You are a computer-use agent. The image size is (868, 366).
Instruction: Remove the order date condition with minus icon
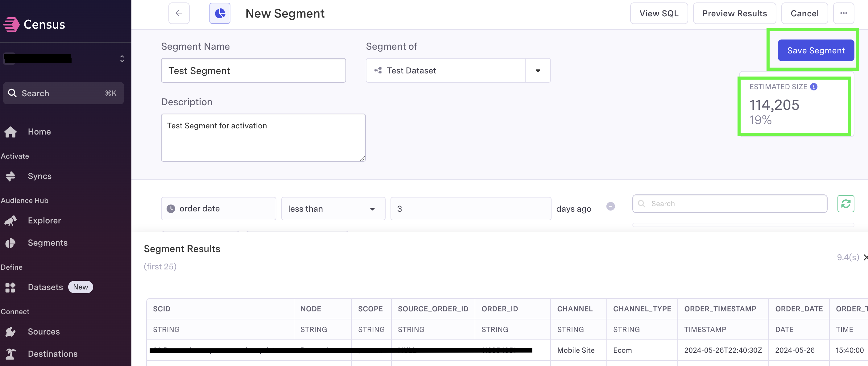click(x=610, y=206)
